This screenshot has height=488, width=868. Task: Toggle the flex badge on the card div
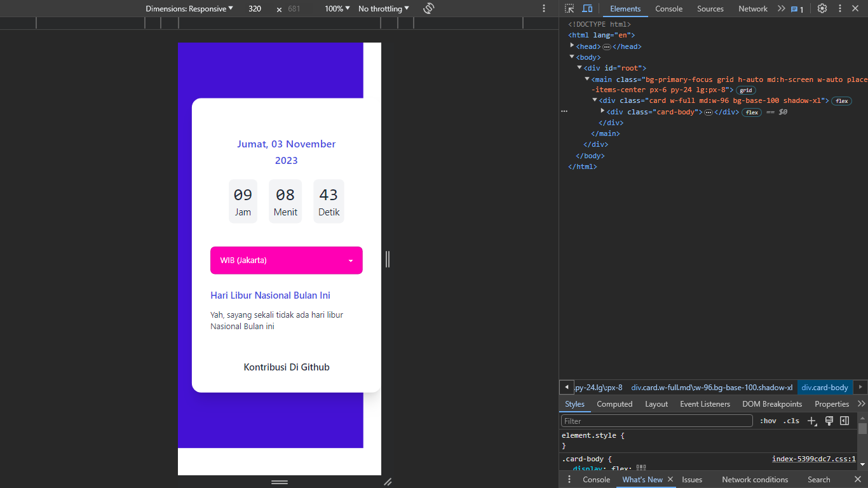(x=841, y=100)
